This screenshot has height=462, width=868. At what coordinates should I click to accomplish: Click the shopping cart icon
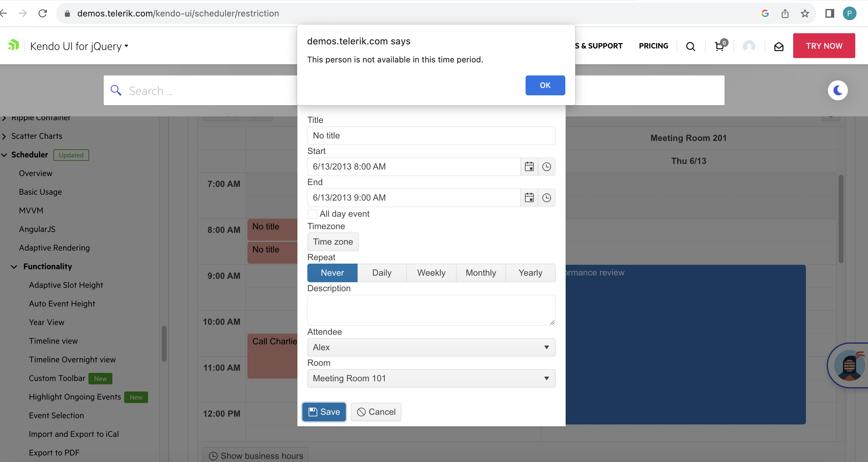pyautogui.click(x=719, y=46)
